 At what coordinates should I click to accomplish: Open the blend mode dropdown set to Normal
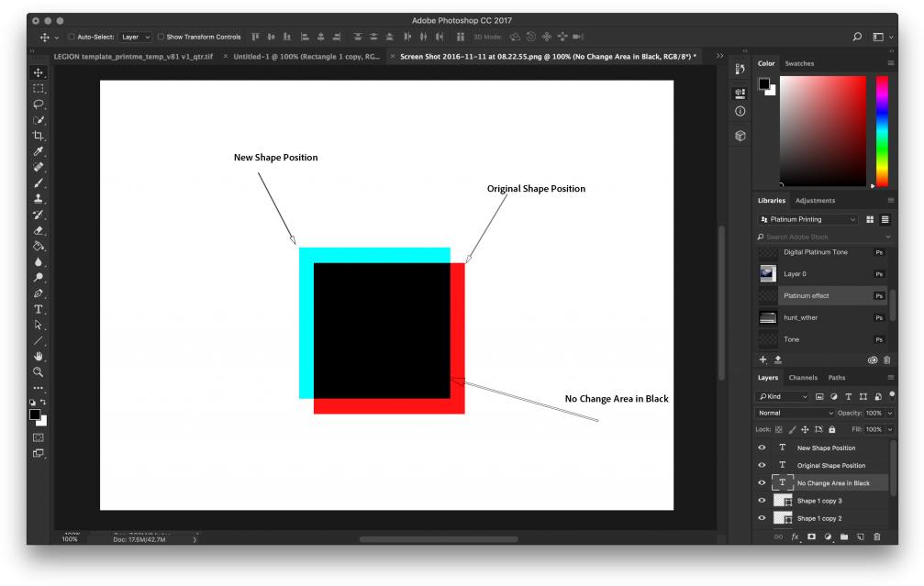coord(795,414)
